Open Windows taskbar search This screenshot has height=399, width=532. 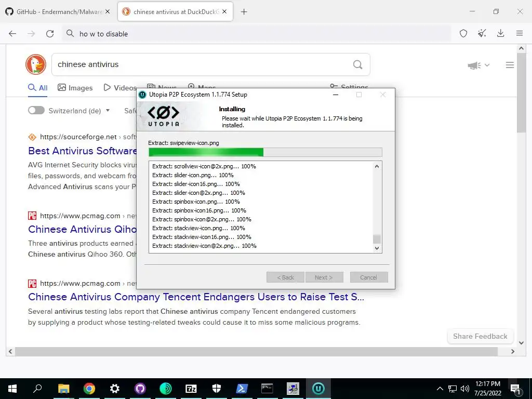pos(37,389)
